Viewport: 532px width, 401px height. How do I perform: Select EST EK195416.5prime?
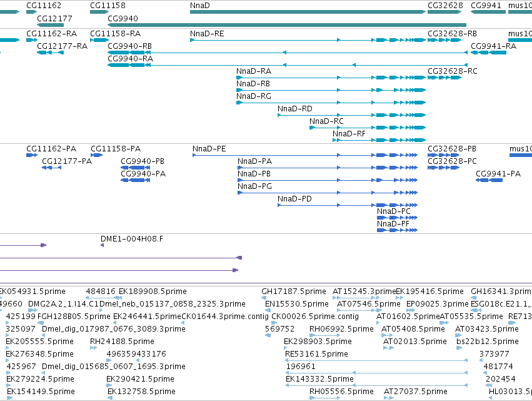[x=429, y=292]
